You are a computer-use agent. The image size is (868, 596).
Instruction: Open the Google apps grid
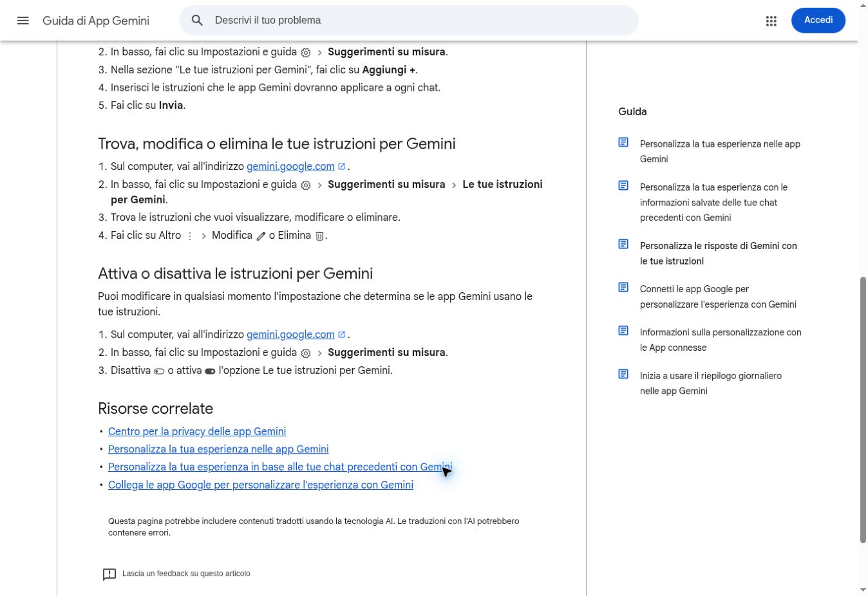click(771, 21)
